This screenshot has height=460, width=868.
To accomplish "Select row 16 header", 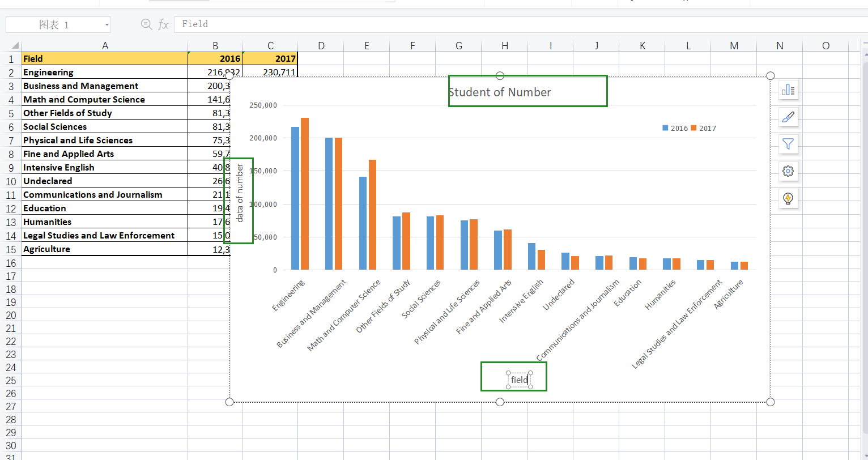I will [x=10, y=263].
